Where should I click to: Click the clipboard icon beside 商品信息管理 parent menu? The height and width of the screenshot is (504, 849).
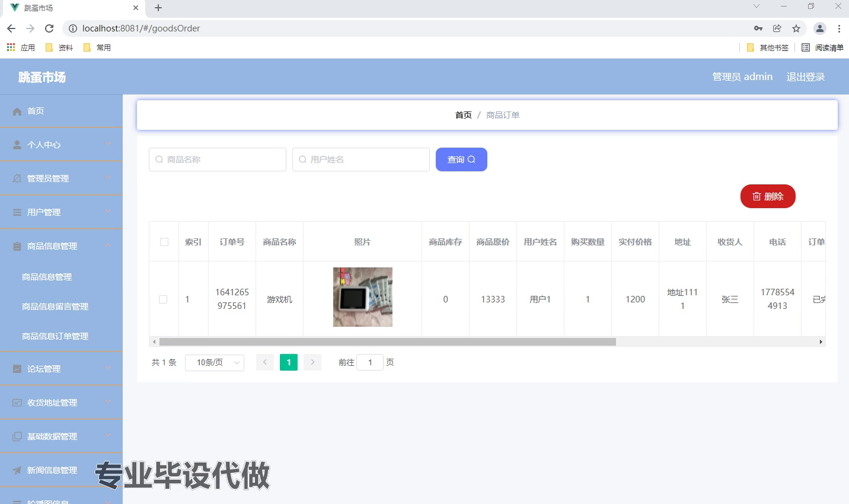pos(17,246)
